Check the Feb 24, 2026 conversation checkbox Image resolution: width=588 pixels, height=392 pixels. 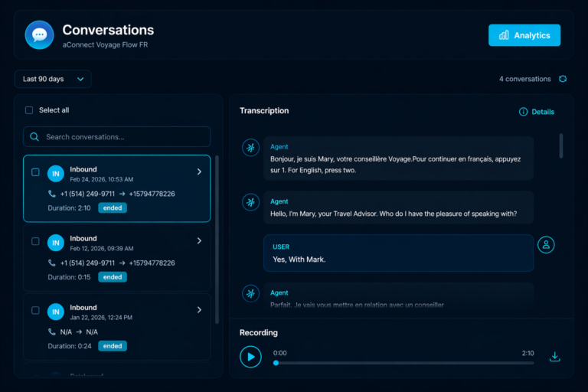coord(35,172)
